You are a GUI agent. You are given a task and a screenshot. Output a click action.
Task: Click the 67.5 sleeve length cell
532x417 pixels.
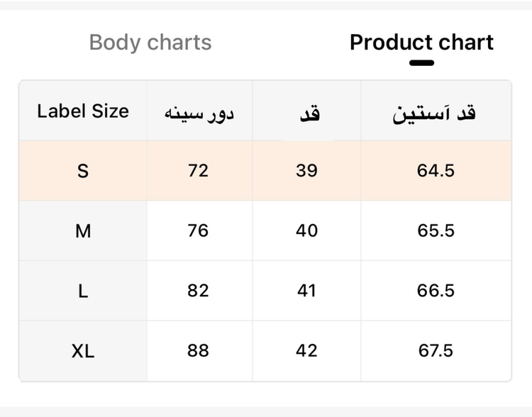(x=436, y=351)
